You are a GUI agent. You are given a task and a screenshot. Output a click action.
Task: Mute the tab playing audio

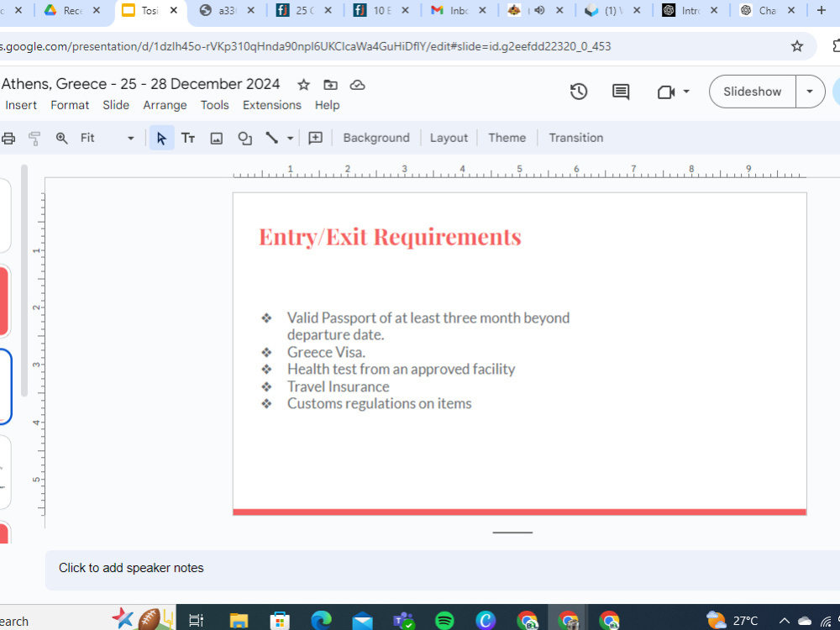pos(539,10)
